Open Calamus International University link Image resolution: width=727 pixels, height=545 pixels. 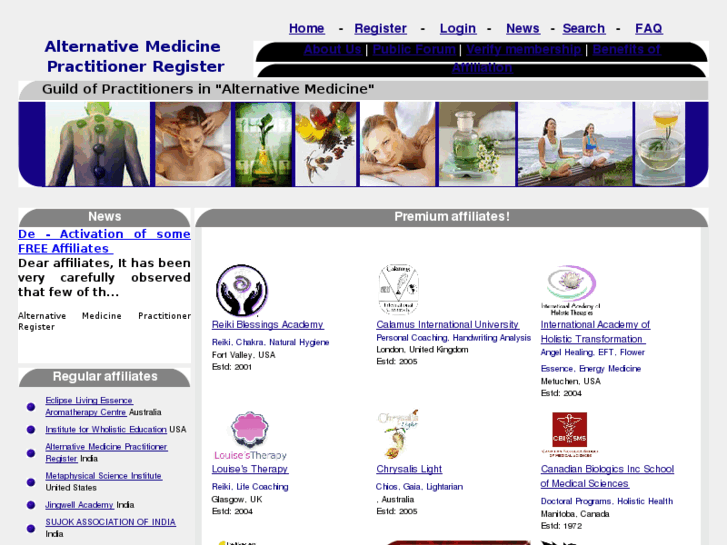point(447,325)
